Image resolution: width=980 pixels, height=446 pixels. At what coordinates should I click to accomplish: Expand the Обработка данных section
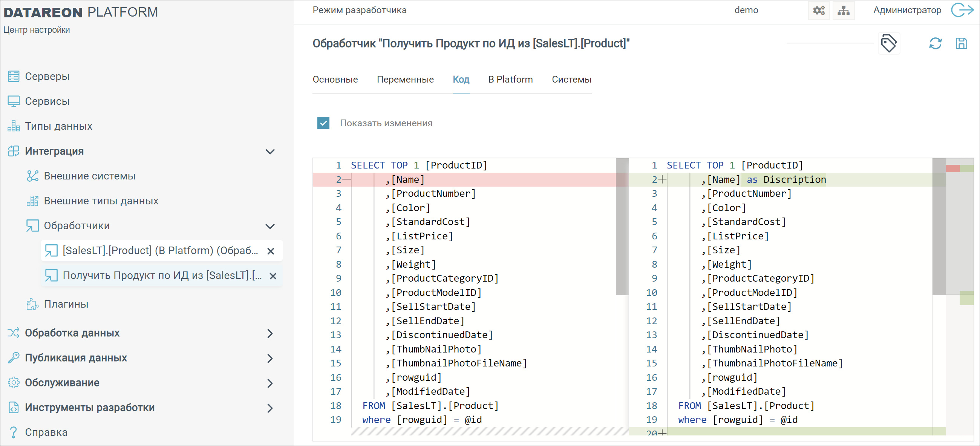click(270, 333)
